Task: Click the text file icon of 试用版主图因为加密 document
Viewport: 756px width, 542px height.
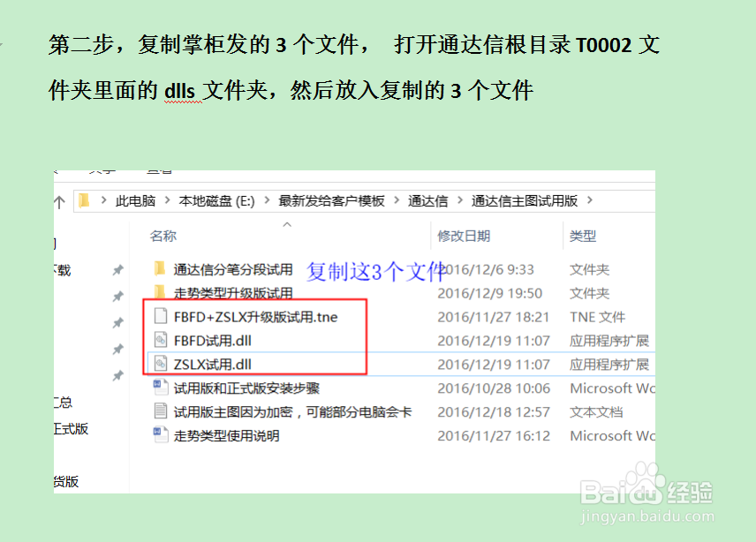Action: [x=161, y=411]
